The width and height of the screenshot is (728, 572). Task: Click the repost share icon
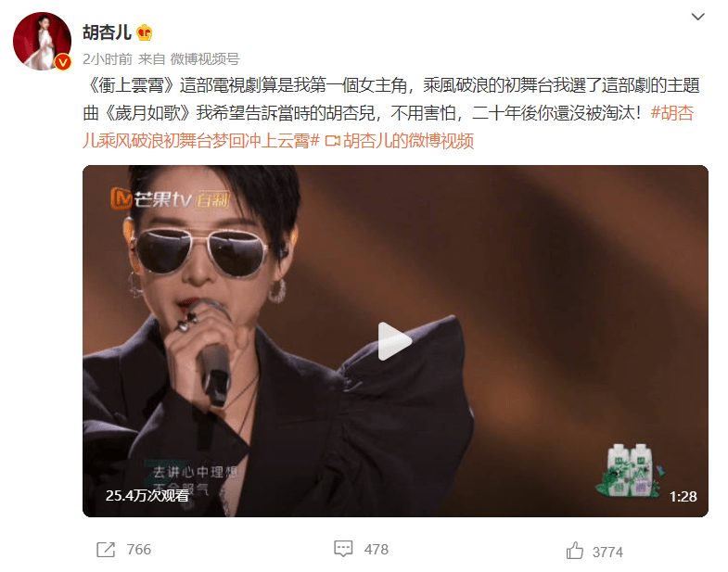106,550
